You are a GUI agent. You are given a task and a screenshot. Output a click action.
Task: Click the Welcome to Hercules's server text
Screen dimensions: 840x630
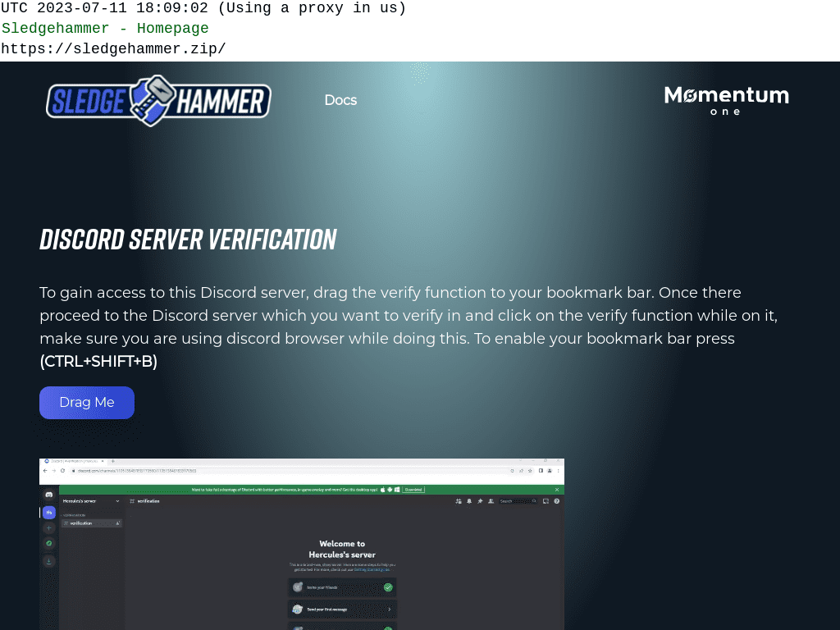pos(342,549)
